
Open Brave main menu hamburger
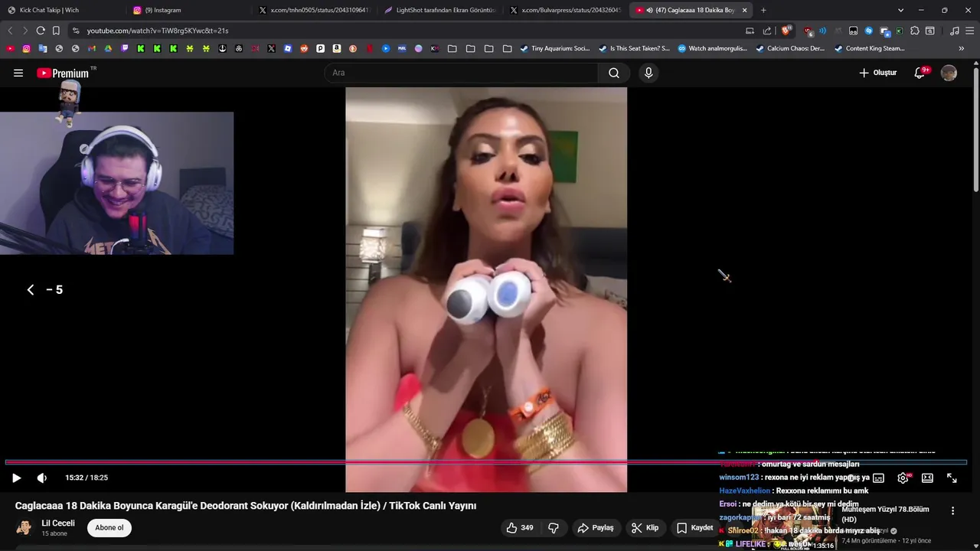[x=969, y=31]
